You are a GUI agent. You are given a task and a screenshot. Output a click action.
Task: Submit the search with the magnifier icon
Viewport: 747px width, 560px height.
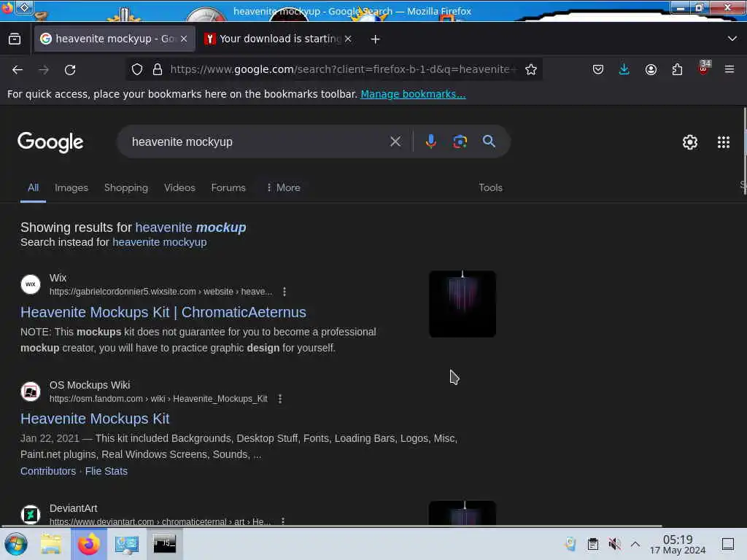[489, 141]
